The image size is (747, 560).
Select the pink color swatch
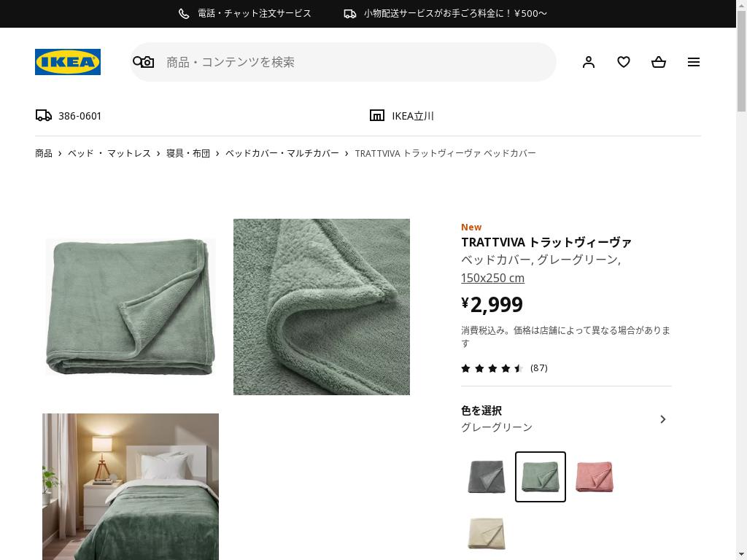594,477
